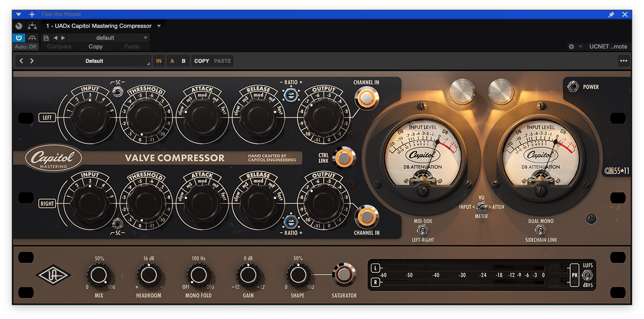Screen dimensions: 644x319
Task: Click the right INPUT knob
Action: tap(90, 204)
